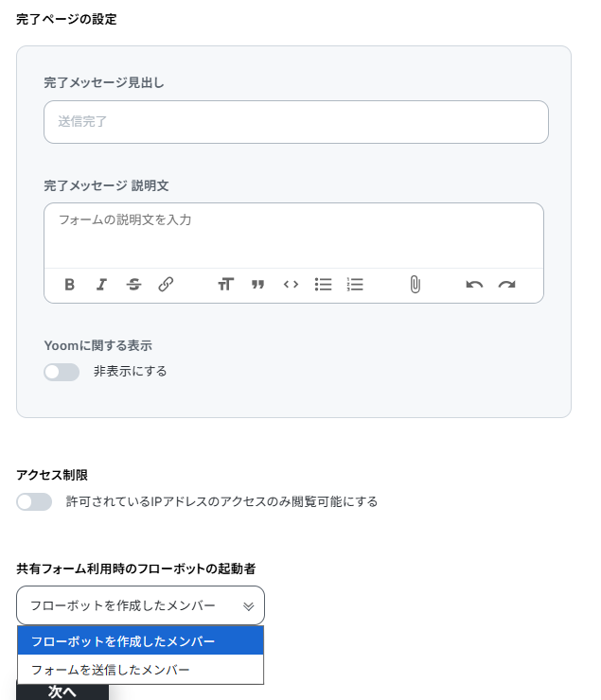Click the 次へ button
This screenshot has height=700, width=601.
click(x=62, y=691)
